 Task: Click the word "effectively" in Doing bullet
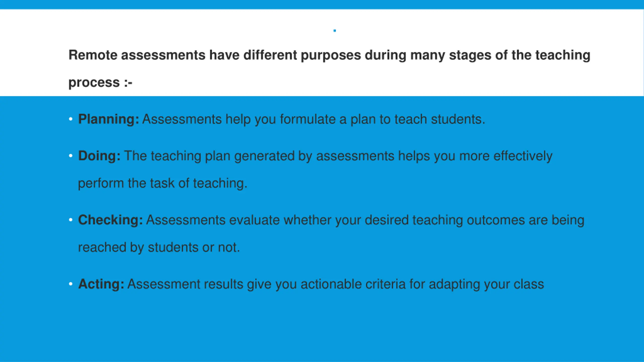[523, 156]
